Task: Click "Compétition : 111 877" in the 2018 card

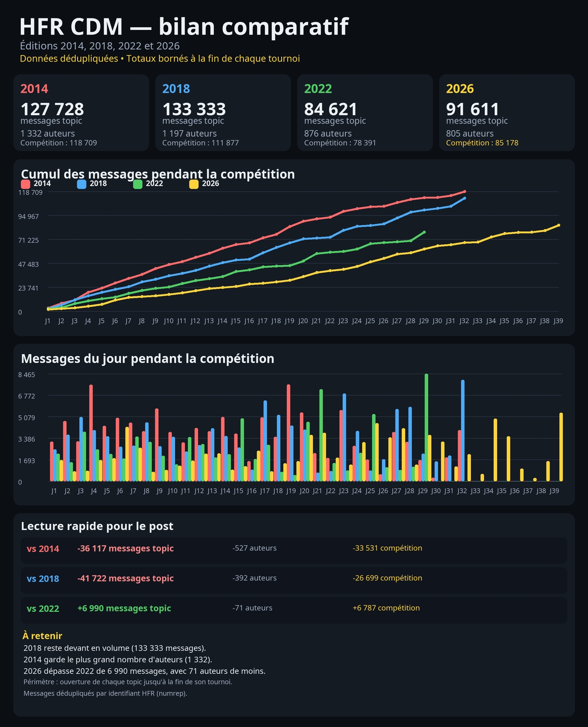Action: pyautogui.click(x=201, y=143)
